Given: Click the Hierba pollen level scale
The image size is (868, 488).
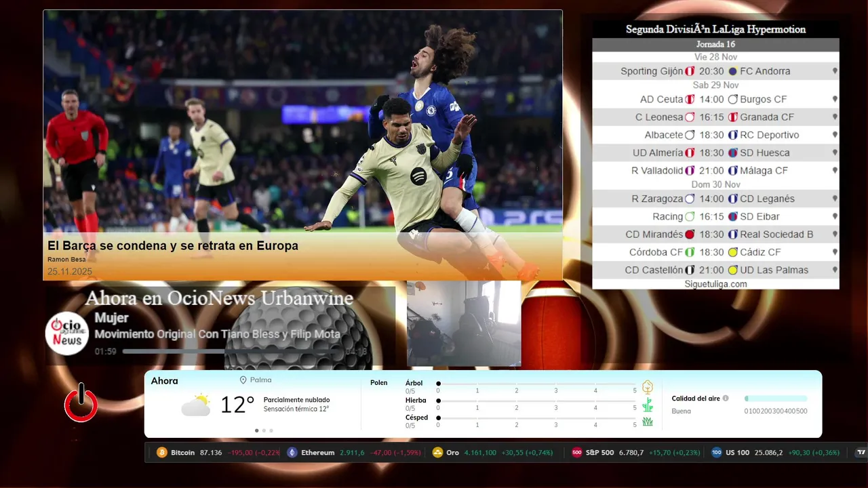Looking at the screenshot, I should coord(536,401).
